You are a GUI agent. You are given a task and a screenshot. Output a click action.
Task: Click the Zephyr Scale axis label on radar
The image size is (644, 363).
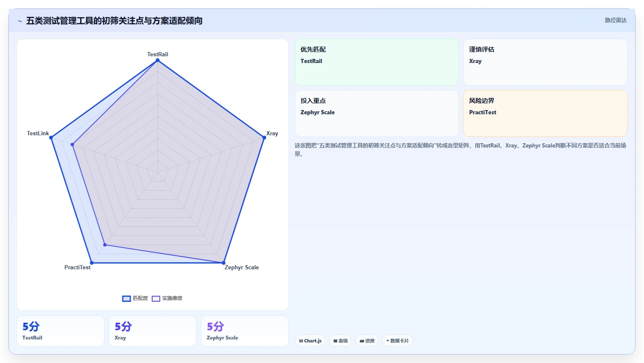(242, 267)
